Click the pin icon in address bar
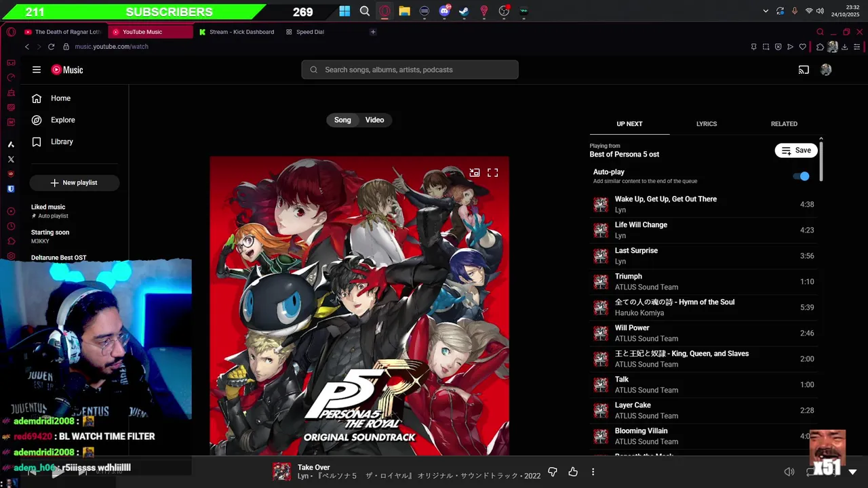Screen dimensions: 868x488 coord(753,47)
